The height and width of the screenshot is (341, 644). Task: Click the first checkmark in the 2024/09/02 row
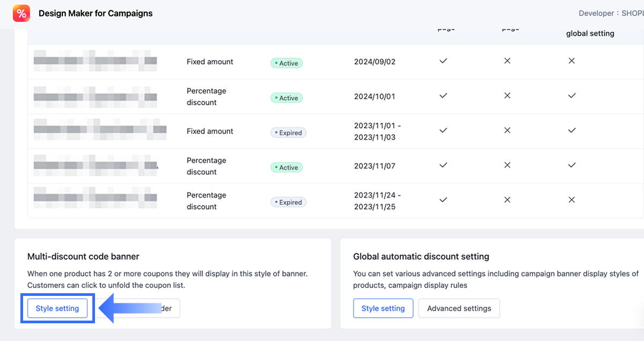tap(443, 61)
